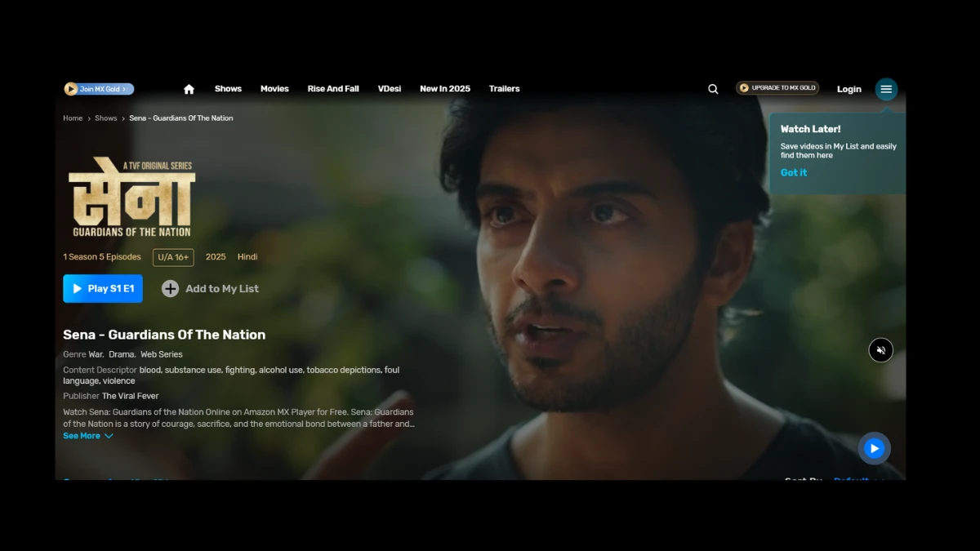980x551 pixels.
Task: Click the Join MX Gold badge
Action: pos(99,89)
